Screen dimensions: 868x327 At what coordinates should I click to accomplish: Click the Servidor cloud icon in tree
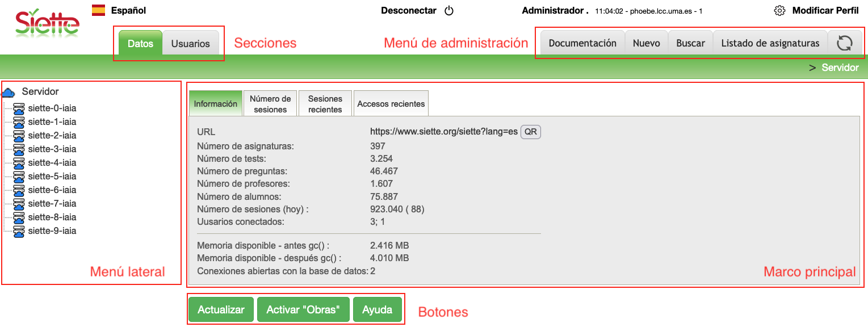click(9, 92)
